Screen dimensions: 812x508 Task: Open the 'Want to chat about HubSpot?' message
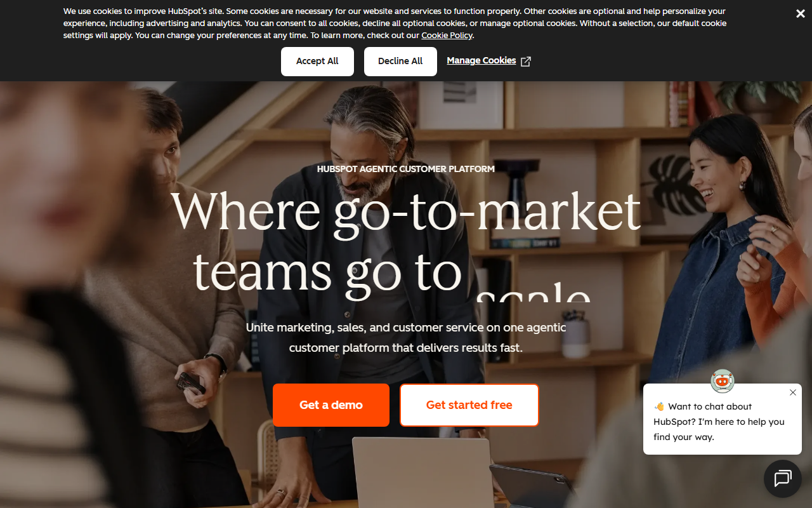pos(719,422)
